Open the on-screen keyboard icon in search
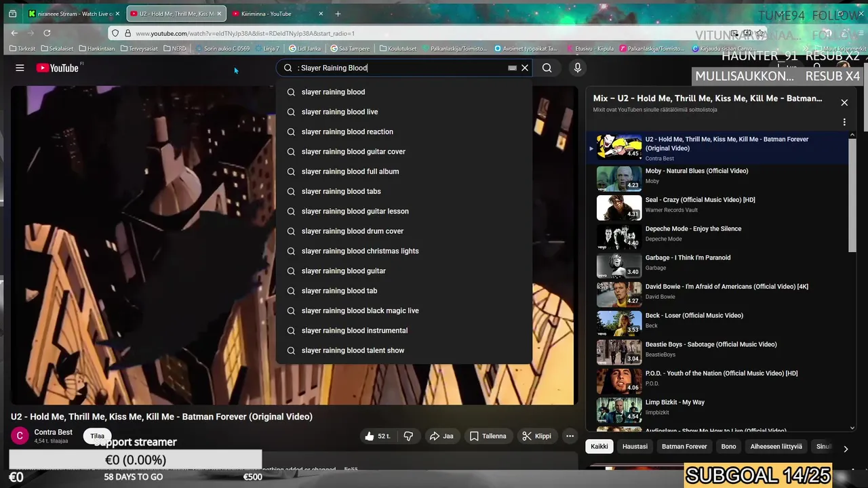Image resolution: width=868 pixels, height=488 pixels. (512, 68)
